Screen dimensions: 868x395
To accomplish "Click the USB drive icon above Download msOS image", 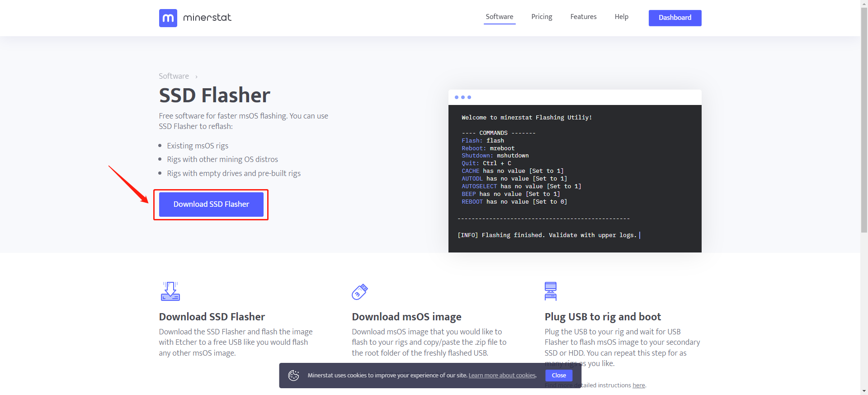I will [x=360, y=292].
